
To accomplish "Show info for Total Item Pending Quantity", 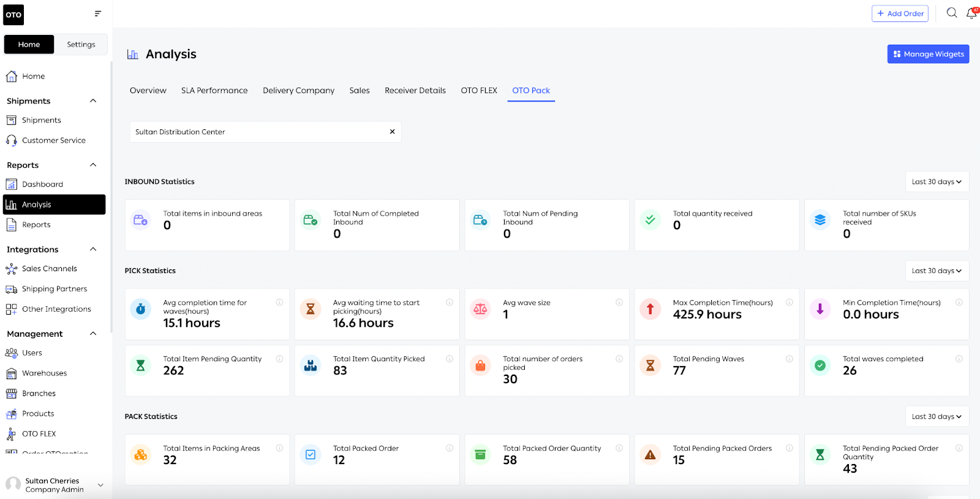I will click(279, 359).
